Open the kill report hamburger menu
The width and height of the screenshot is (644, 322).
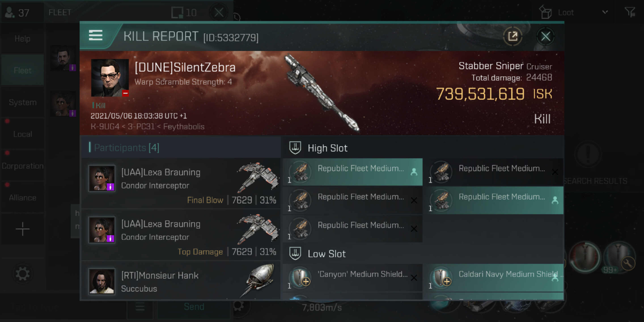[x=95, y=35]
